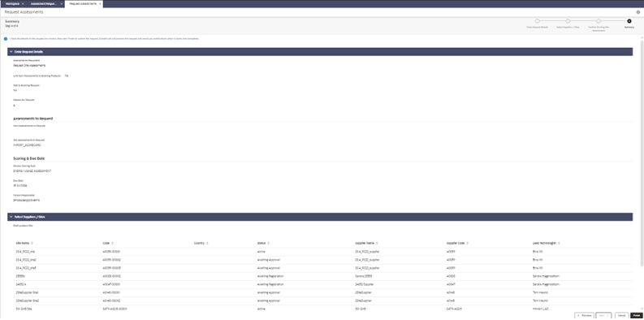Go to Enter Request Details wizard step
The image size is (644, 320).
click(x=538, y=21)
